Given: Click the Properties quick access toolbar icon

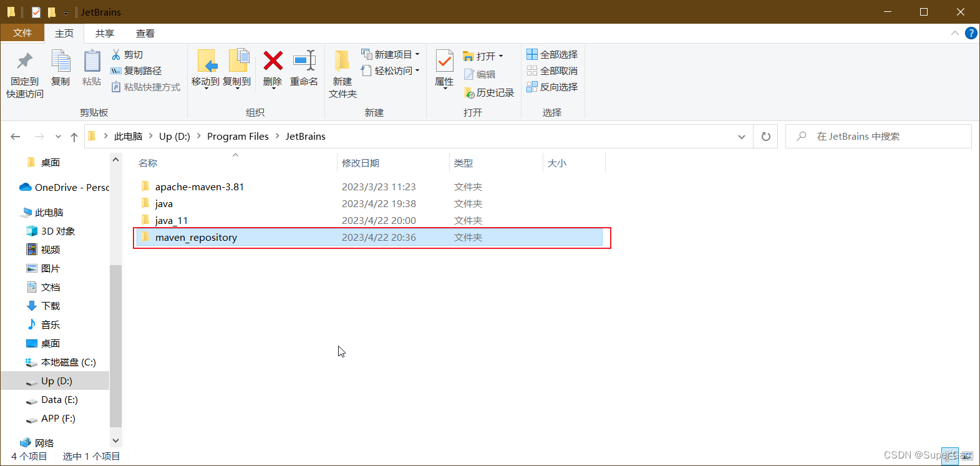Looking at the screenshot, I should point(36,12).
